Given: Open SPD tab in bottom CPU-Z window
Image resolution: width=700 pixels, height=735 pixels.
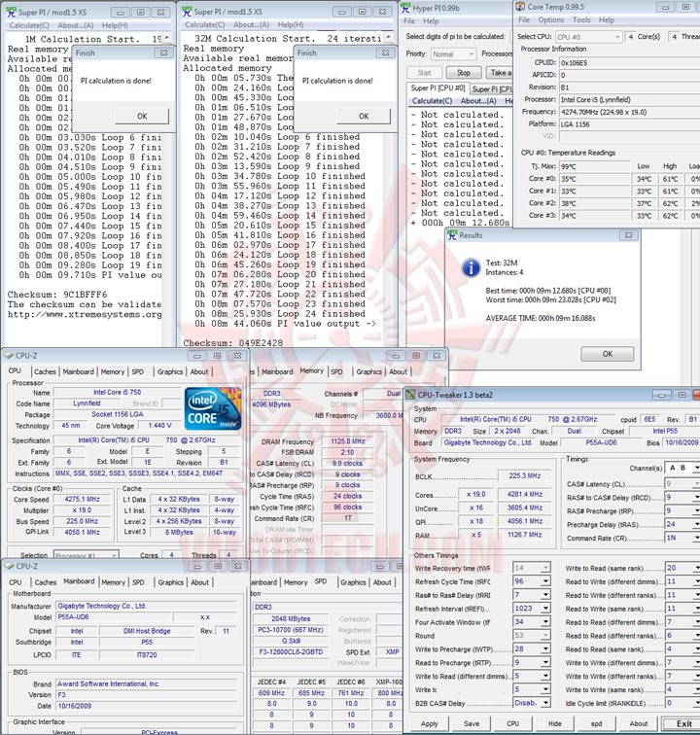Looking at the screenshot, I should [x=138, y=582].
